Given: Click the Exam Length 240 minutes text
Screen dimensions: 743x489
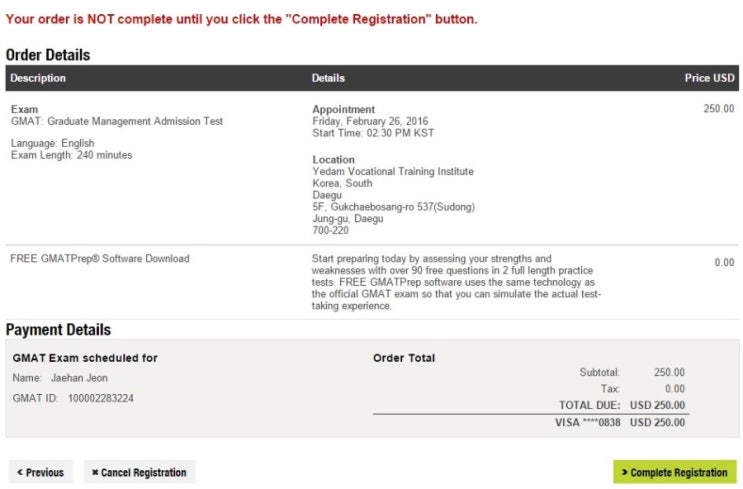Looking at the screenshot, I should click(x=71, y=155).
